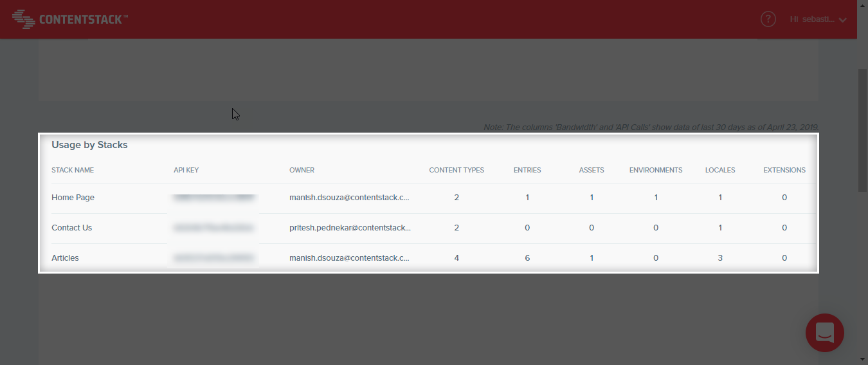868x365 pixels.
Task: Click the CONTENT TYPES column header
Action: point(457,170)
